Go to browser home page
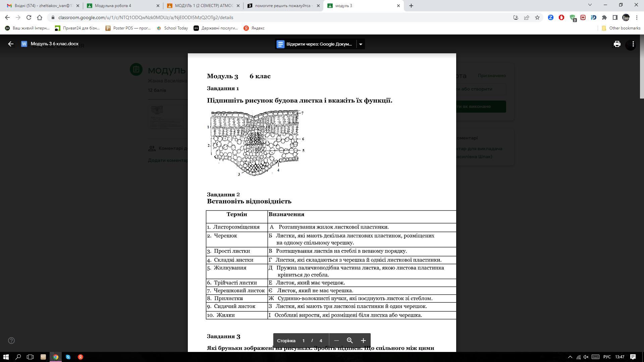 click(x=40, y=17)
